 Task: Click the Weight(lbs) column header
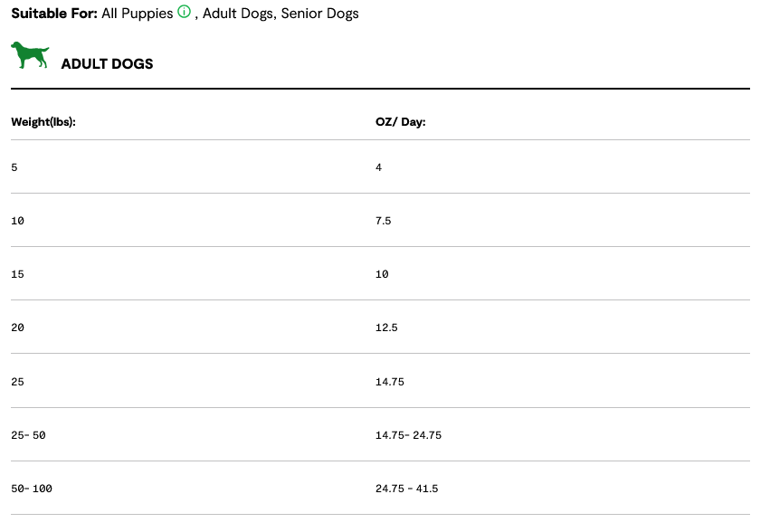coord(43,121)
